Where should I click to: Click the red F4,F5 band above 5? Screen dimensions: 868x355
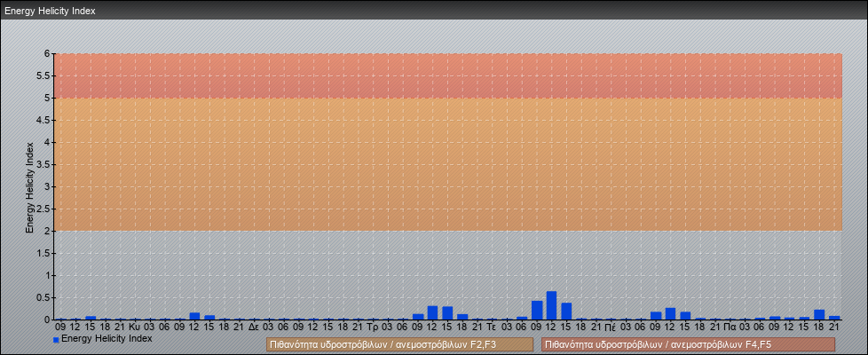tap(448, 75)
